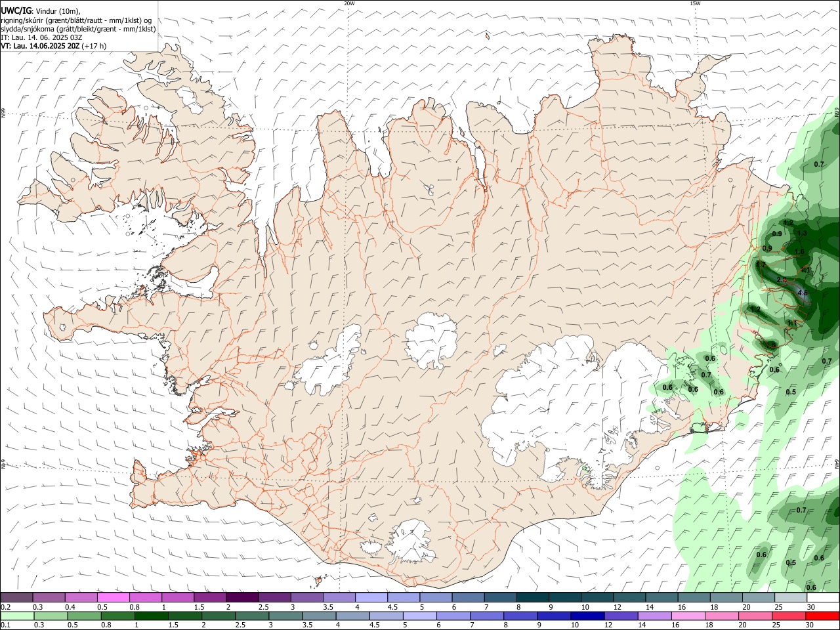Image resolution: width=840 pixels, height=630 pixels.
Task: Select the 25 red-pink swatch, lower legend row
Action: point(789,616)
